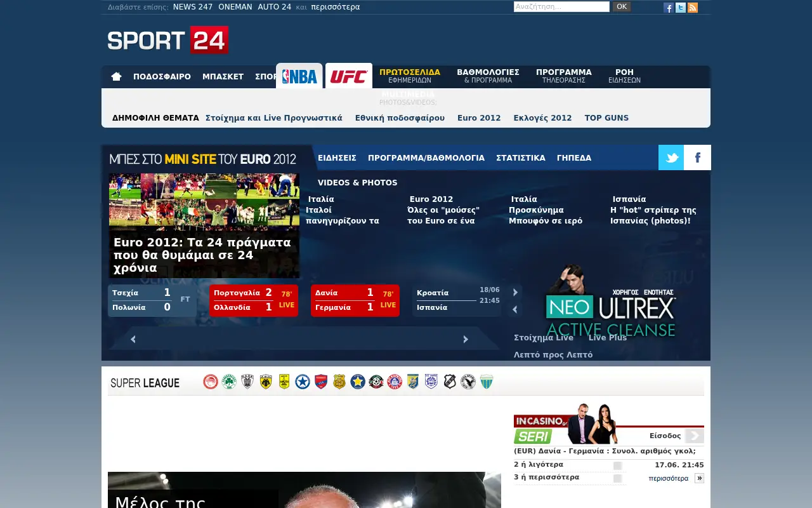The height and width of the screenshot is (508, 812).
Task: Click the large Facebook button in Euro 2012 bar
Action: tap(698, 157)
